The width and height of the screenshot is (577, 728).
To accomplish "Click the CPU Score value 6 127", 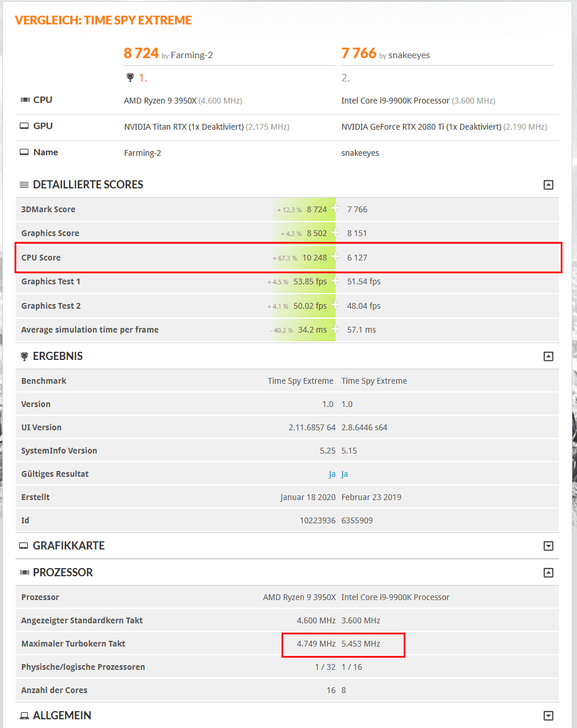I will (x=357, y=258).
